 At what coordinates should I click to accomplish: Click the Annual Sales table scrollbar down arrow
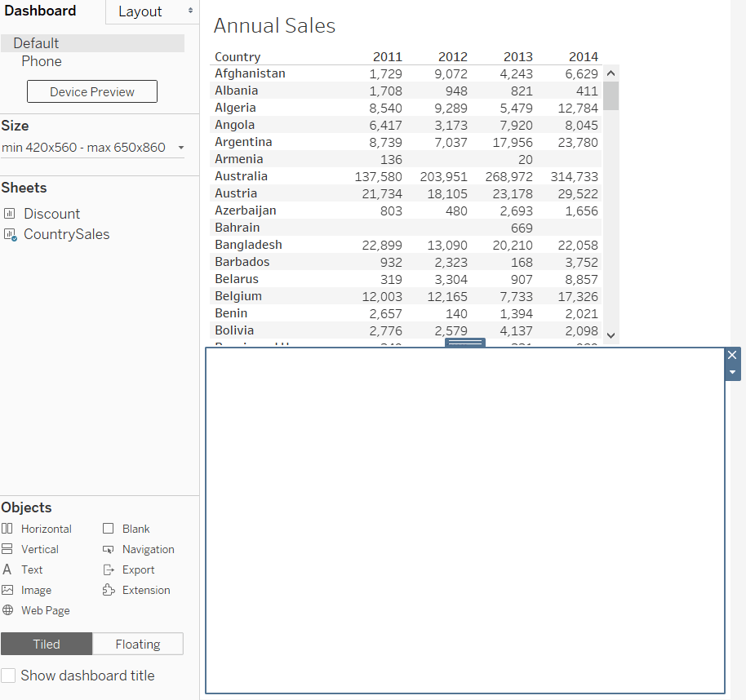(x=611, y=334)
